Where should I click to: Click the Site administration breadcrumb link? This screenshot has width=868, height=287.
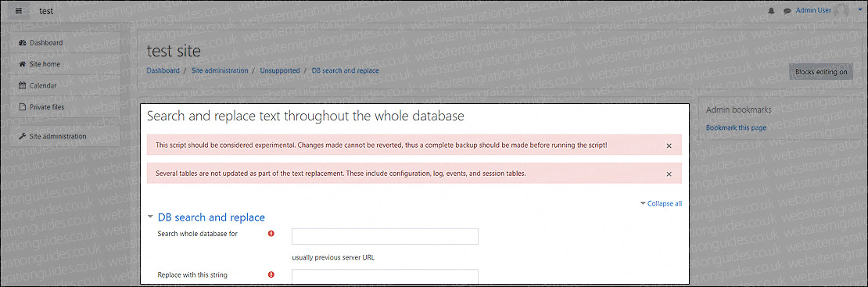pos(220,71)
